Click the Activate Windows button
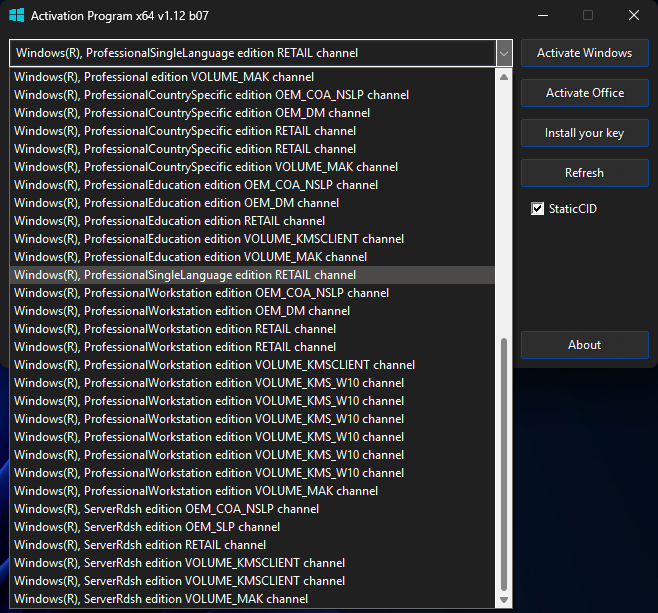This screenshot has width=658, height=613. pos(585,53)
